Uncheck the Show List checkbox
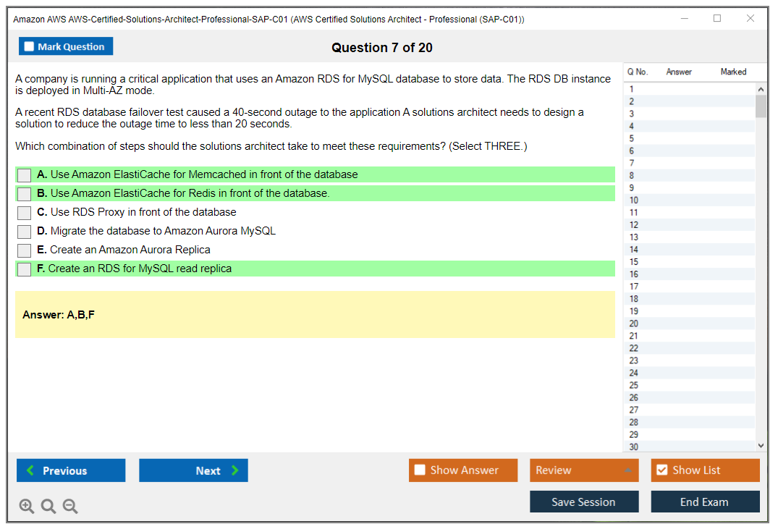The height and width of the screenshot is (532, 778). point(661,470)
